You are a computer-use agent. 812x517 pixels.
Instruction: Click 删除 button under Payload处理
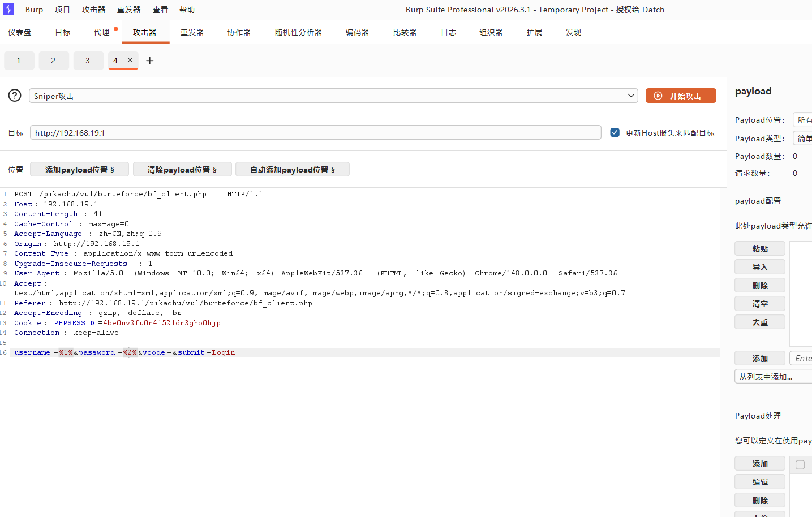point(760,501)
